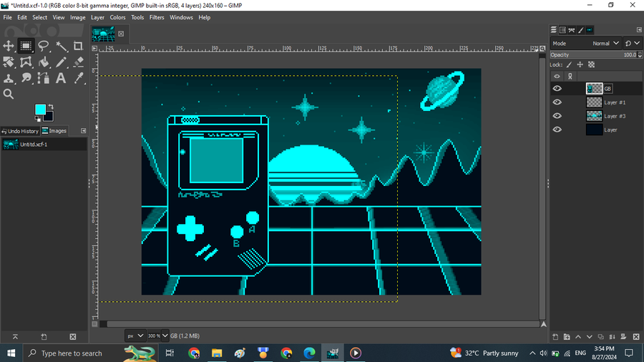This screenshot has width=644, height=362.
Task: Open the zoom percentage dropdown
Action: pyautogui.click(x=165, y=336)
